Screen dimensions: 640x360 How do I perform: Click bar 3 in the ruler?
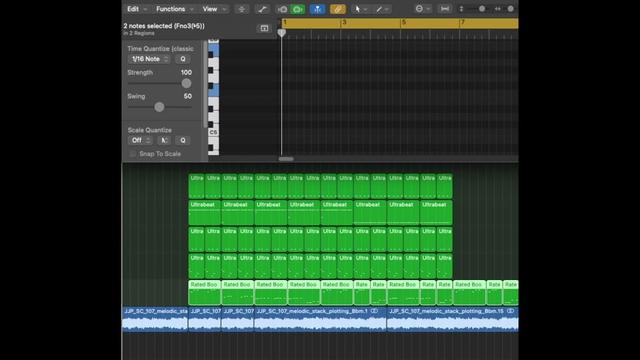(344, 22)
